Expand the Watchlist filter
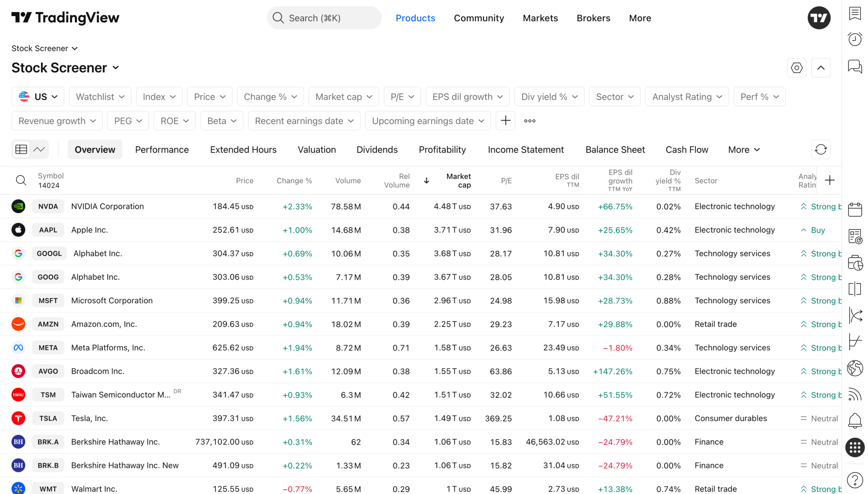The image size is (868, 494). click(100, 97)
